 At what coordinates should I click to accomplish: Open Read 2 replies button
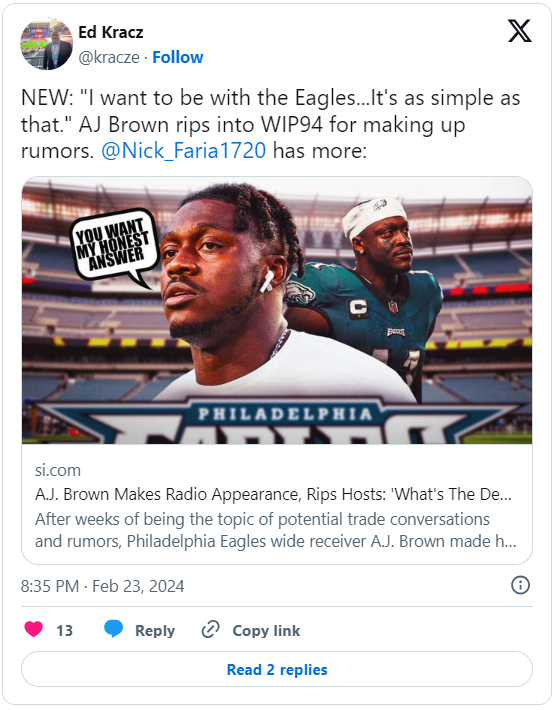(x=277, y=670)
